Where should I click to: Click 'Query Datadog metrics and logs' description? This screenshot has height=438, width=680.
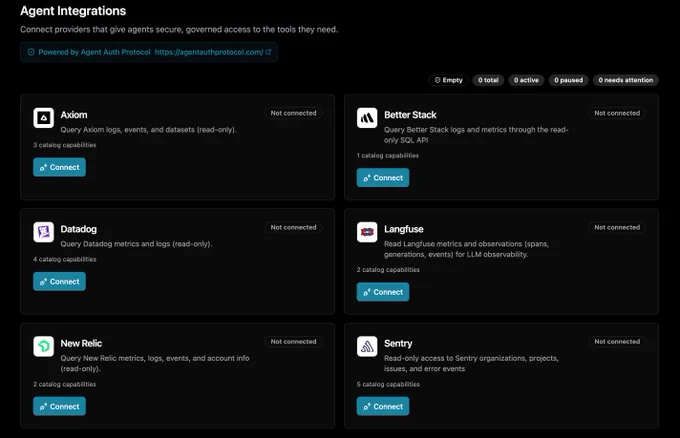136,244
